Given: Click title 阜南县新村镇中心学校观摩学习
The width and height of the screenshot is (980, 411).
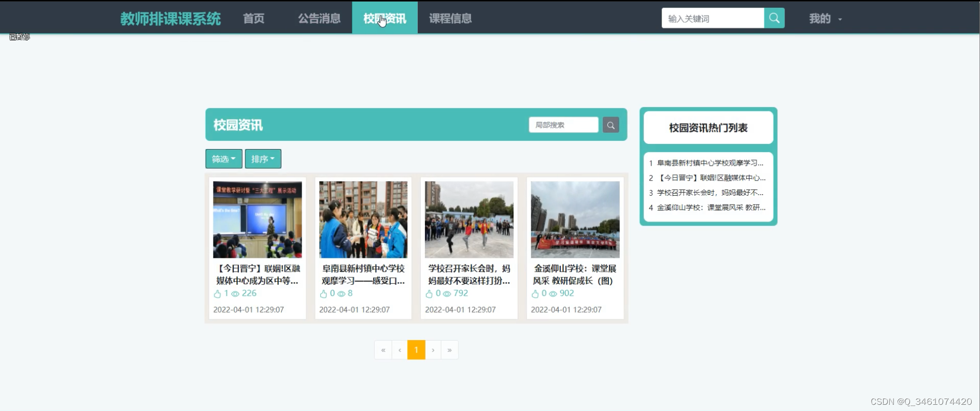Looking at the screenshot, I should [363, 274].
